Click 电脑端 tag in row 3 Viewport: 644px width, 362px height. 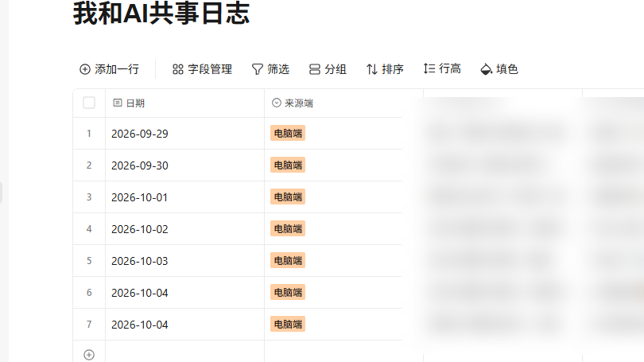[288, 197]
